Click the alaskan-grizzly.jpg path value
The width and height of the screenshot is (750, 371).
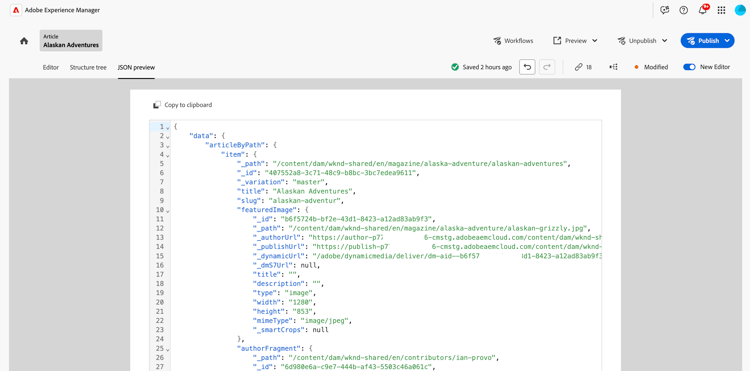point(439,229)
